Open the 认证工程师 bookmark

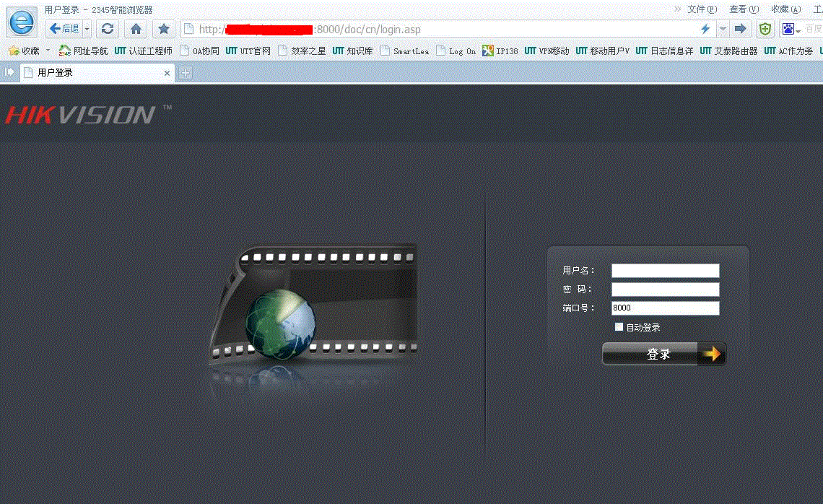143,51
